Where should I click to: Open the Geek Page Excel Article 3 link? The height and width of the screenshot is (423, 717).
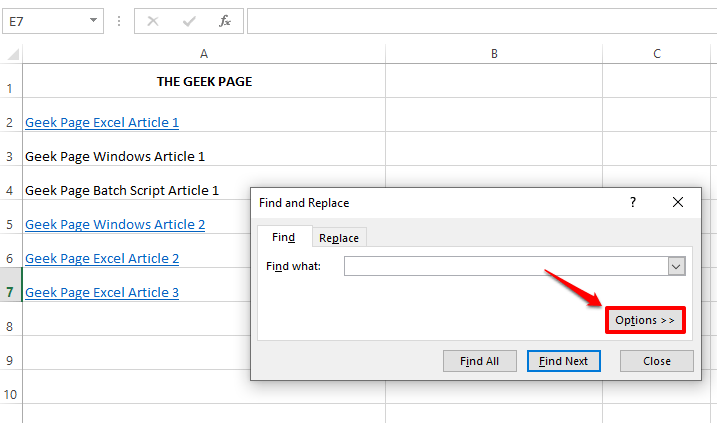pyautogui.click(x=102, y=292)
